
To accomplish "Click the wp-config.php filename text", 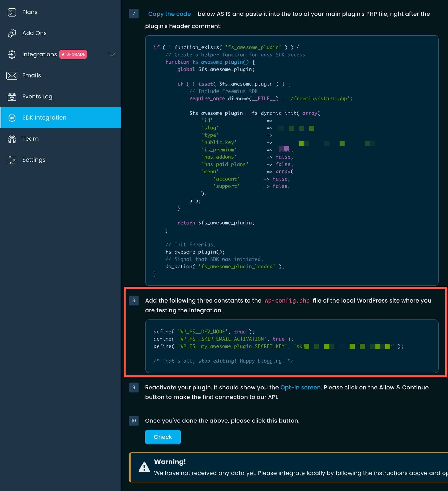I will 287,300.
